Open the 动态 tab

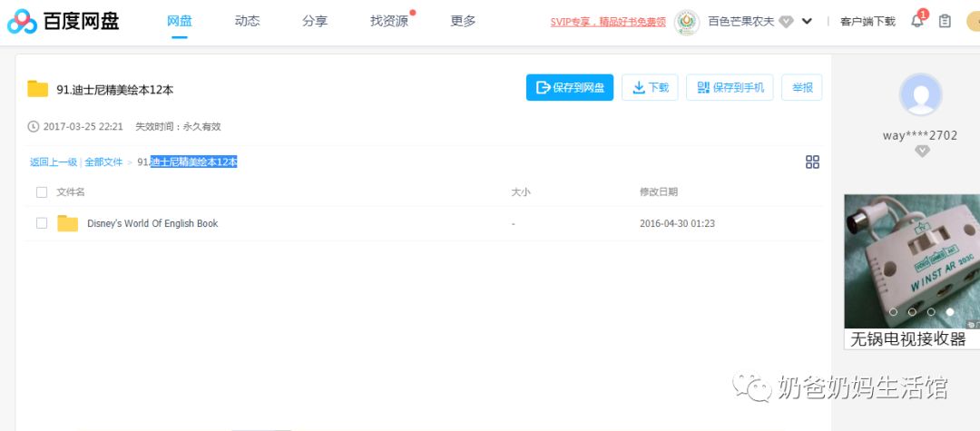pos(248,21)
